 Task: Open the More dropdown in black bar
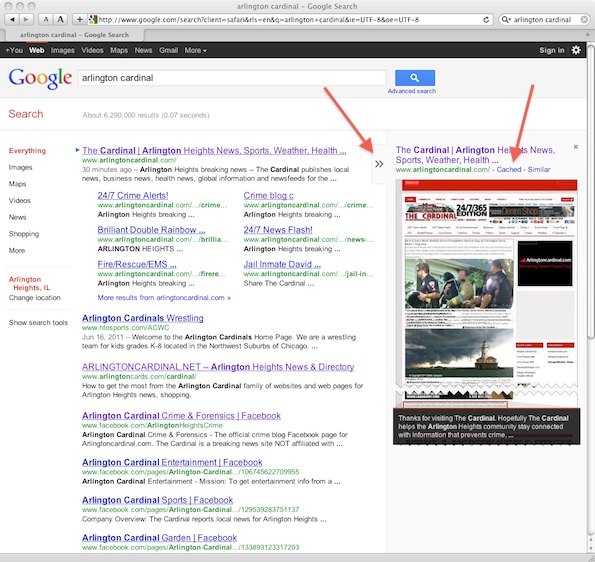(195, 50)
